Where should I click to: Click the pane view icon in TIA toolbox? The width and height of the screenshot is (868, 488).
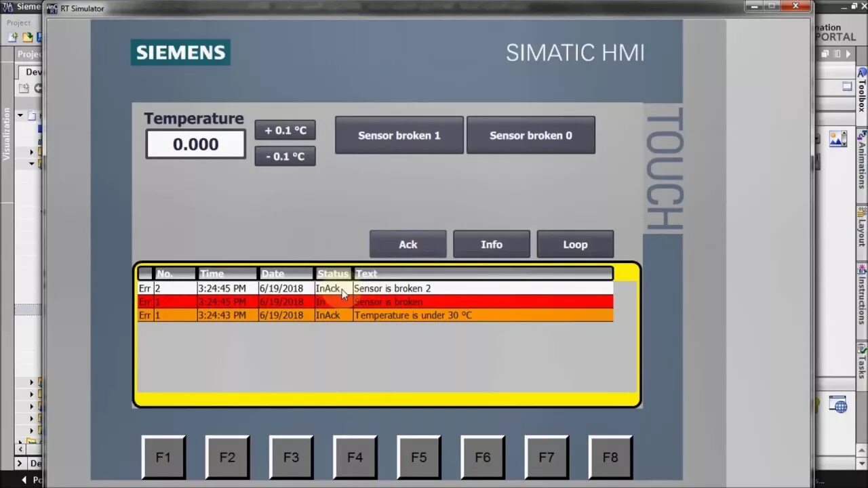tap(847, 86)
